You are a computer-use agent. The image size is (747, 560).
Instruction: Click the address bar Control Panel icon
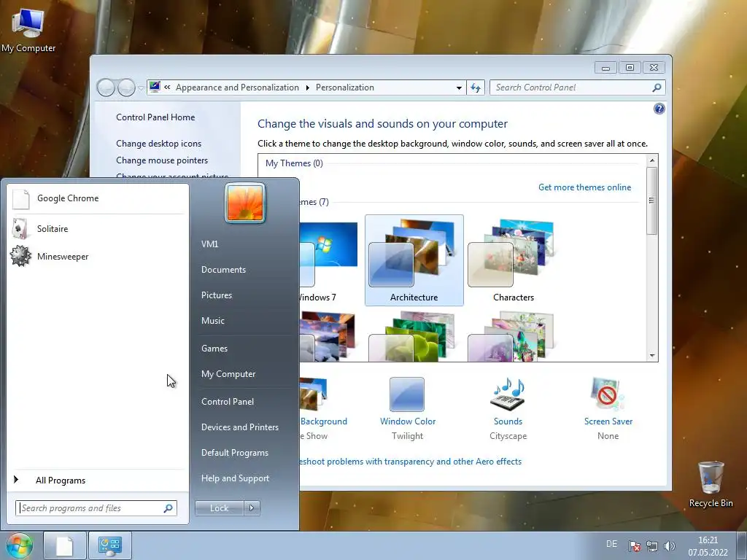tap(155, 87)
